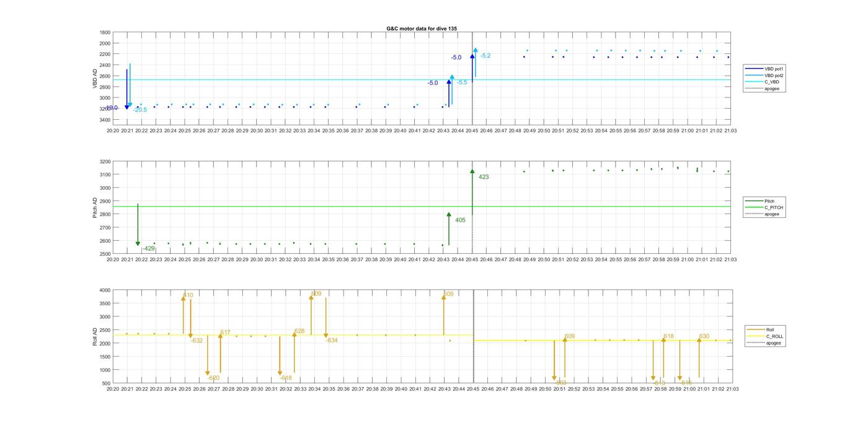
Task: Click the '-632' annotation on the Roll plot
Action: point(197,341)
